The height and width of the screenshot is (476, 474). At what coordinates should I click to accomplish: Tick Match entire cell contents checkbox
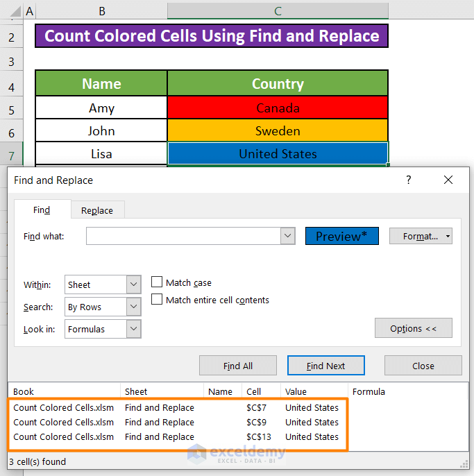click(x=158, y=300)
